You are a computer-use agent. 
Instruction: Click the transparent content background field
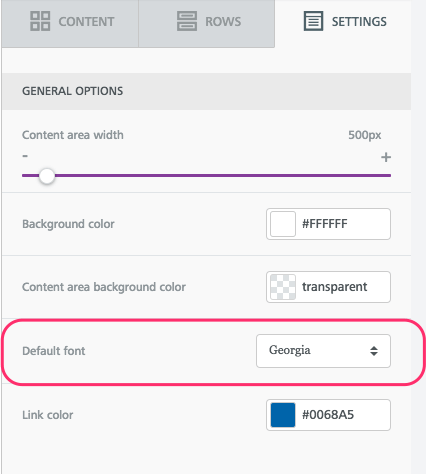click(x=328, y=287)
